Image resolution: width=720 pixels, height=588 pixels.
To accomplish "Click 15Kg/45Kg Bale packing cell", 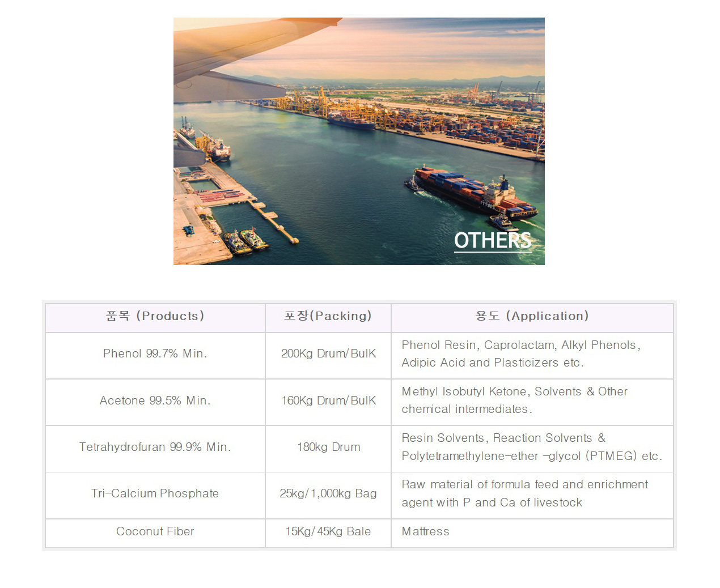I will coord(328,531).
